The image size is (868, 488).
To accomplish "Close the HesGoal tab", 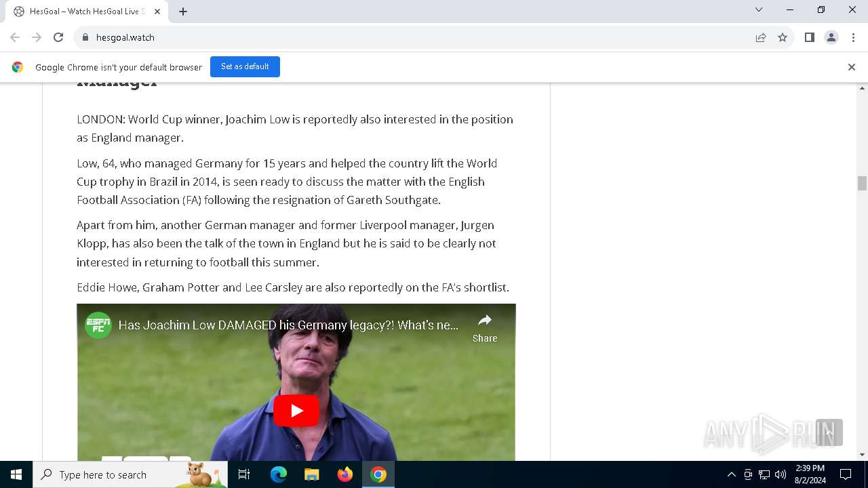I will (x=157, y=12).
